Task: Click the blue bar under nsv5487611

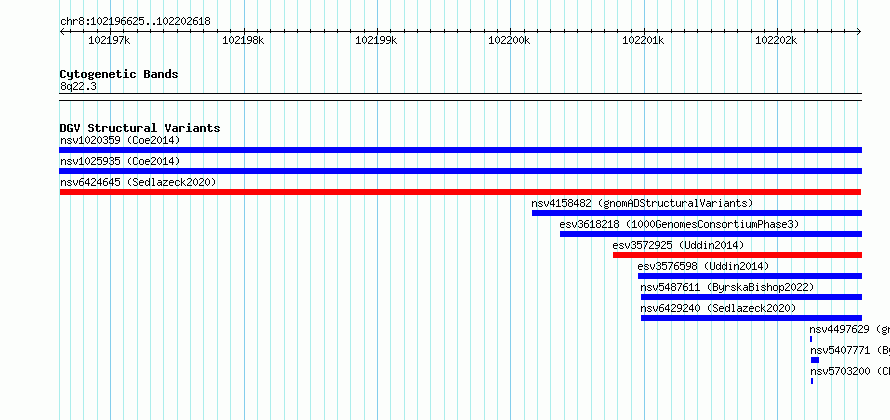Action: (x=752, y=297)
